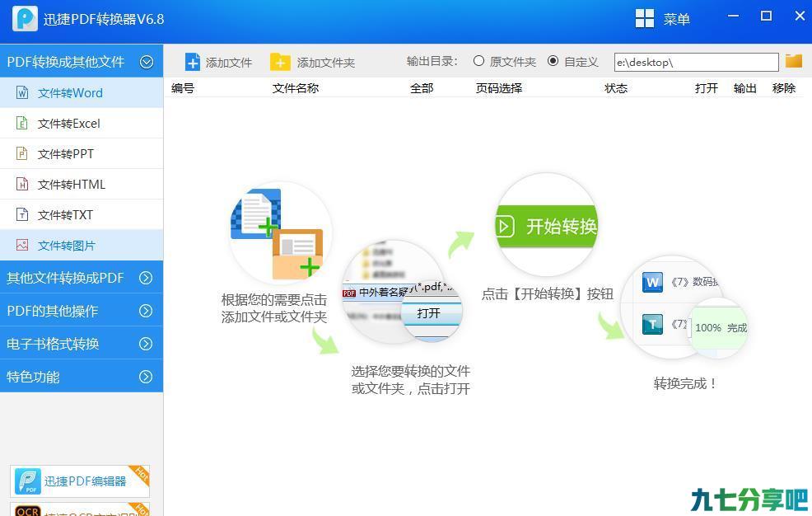The image size is (812, 516).
Task: Click the 添加文件 button label
Action: [229, 63]
